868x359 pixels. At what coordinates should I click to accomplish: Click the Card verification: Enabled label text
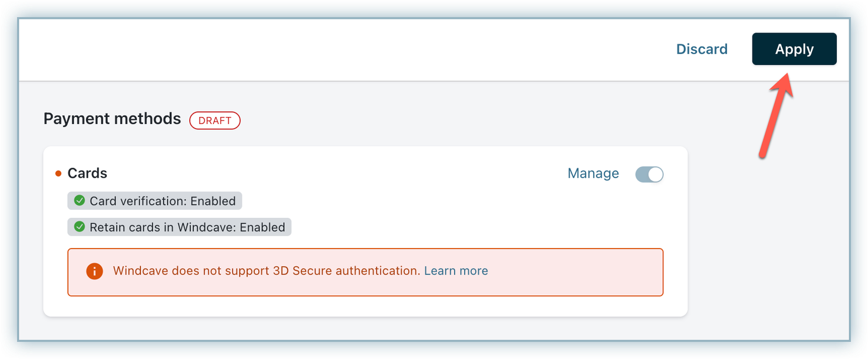coord(162,201)
